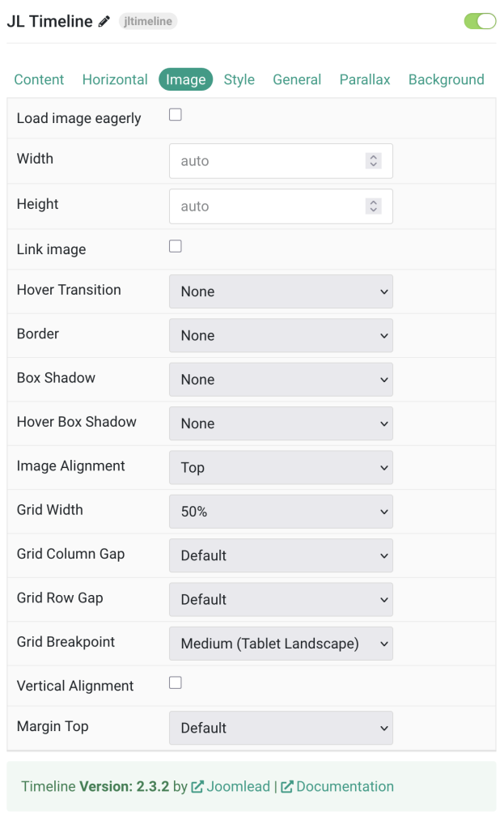
Task: Switch to the Content tab
Action: pyautogui.click(x=39, y=79)
